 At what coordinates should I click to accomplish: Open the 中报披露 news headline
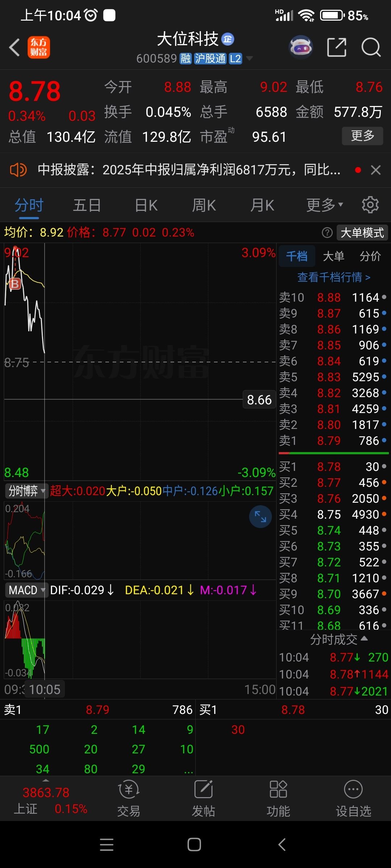189,170
